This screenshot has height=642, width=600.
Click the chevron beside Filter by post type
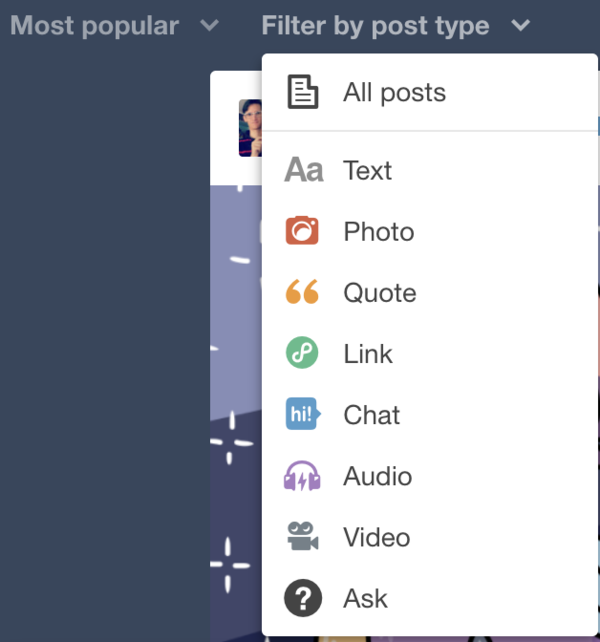coord(521,26)
